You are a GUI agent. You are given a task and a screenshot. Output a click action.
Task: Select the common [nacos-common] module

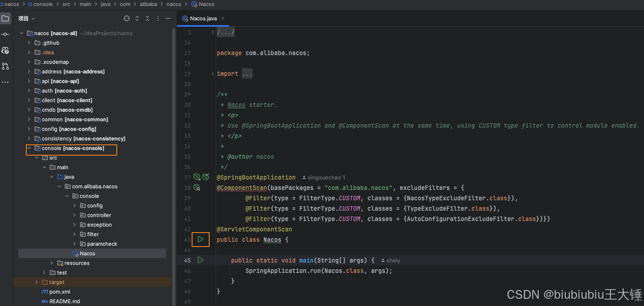[71, 119]
